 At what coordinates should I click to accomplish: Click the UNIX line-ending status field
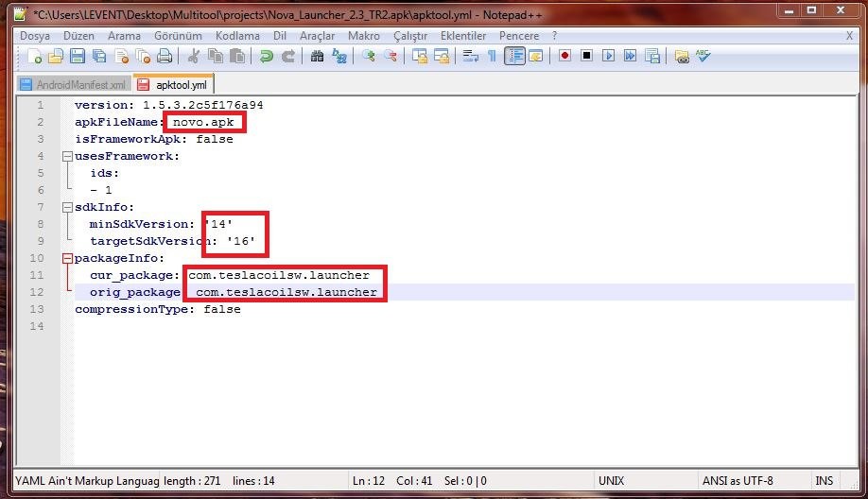click(x=611, y=481)
